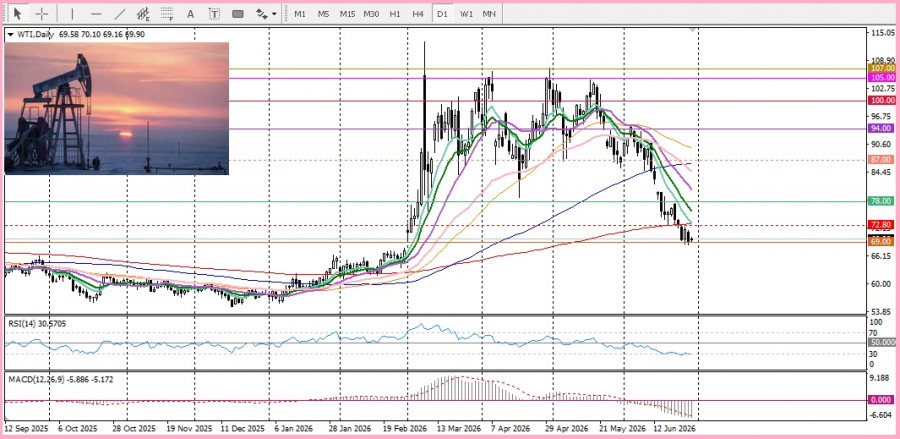Select the cursor arrow tool
Viewport: 900px width, 439px height.
tap(18, 13)
